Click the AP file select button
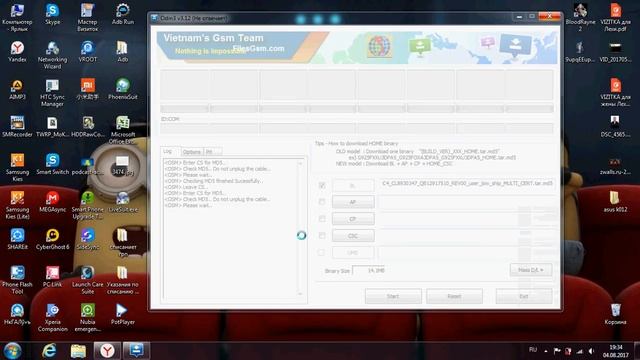The width and height of the screenshot is (640, 360). coord(353,202)
